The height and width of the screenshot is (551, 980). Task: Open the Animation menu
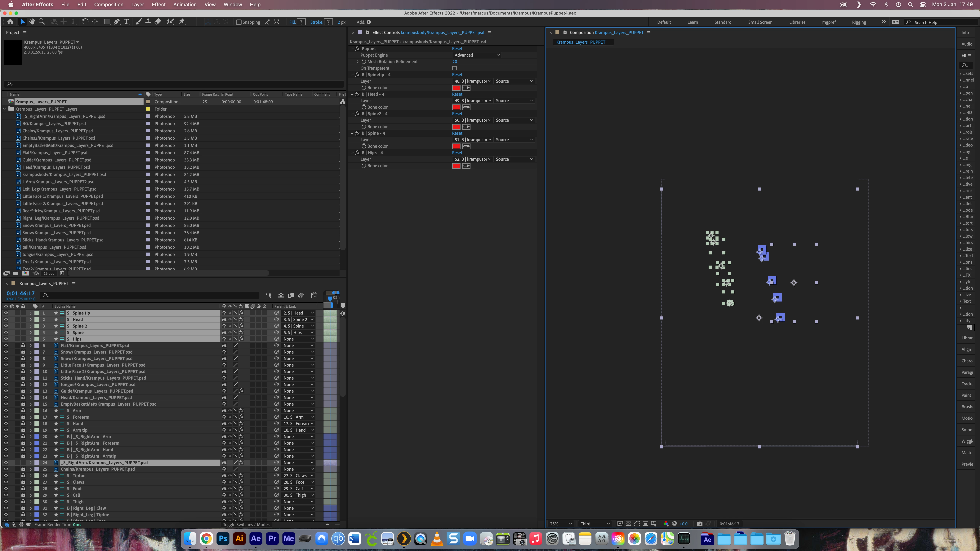click(185, 5)
